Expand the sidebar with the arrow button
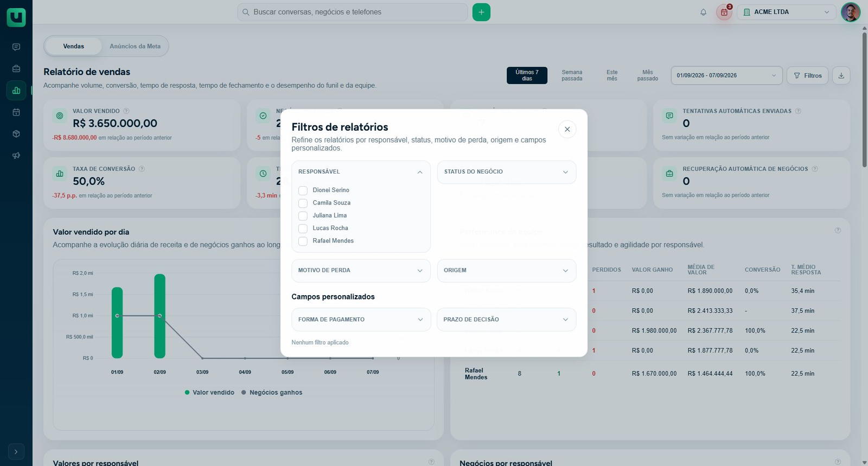The image size is (868, 466). 16,451
